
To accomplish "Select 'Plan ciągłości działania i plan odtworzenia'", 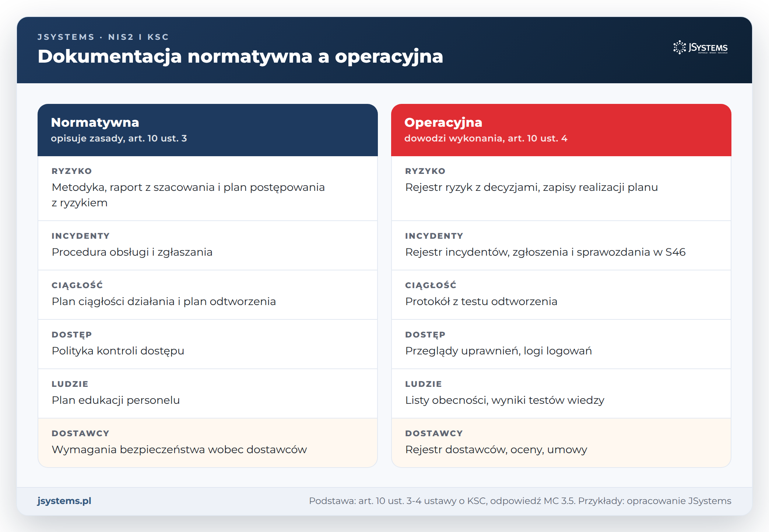I will [164, 301].
